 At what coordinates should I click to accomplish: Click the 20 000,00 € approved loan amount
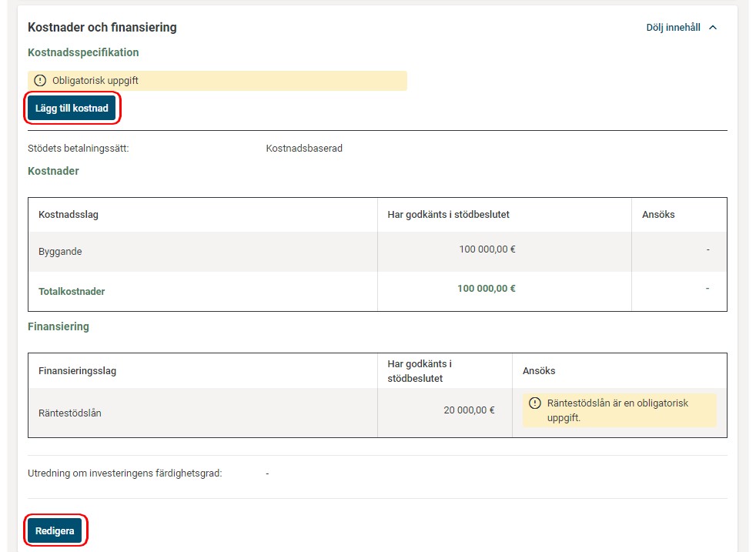(469, 410)
